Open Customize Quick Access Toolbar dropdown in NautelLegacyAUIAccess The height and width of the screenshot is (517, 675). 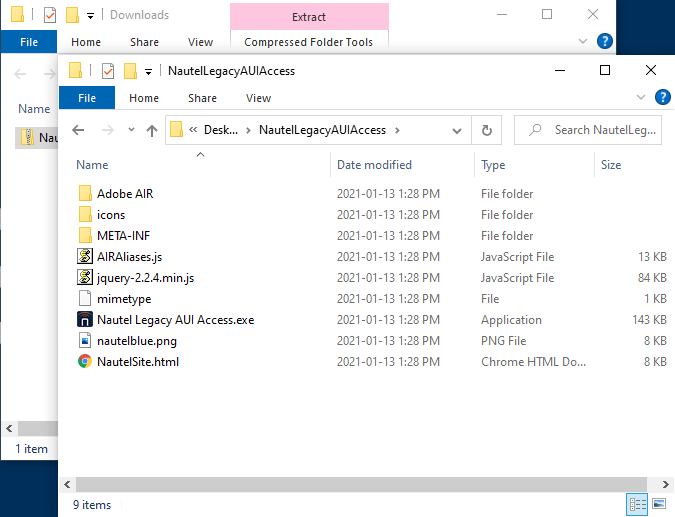148,72
